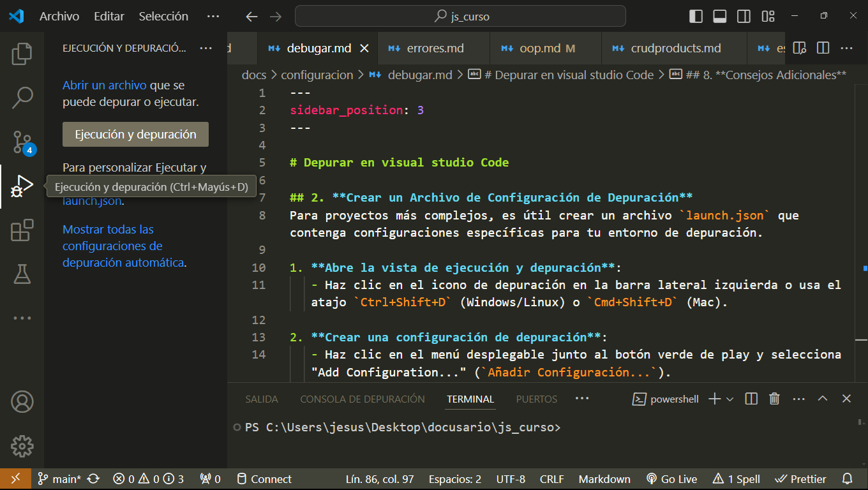
Task: Toggle the secondary side bar layout icon
Action: [x=744, y=16]
